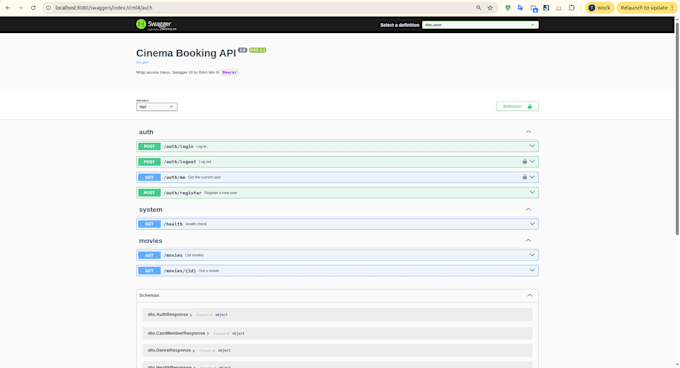The height and width of the screenshot is (368, 680).
Task: Expand the GET /auth/me chevron
Action: click(x=532, y=177)
